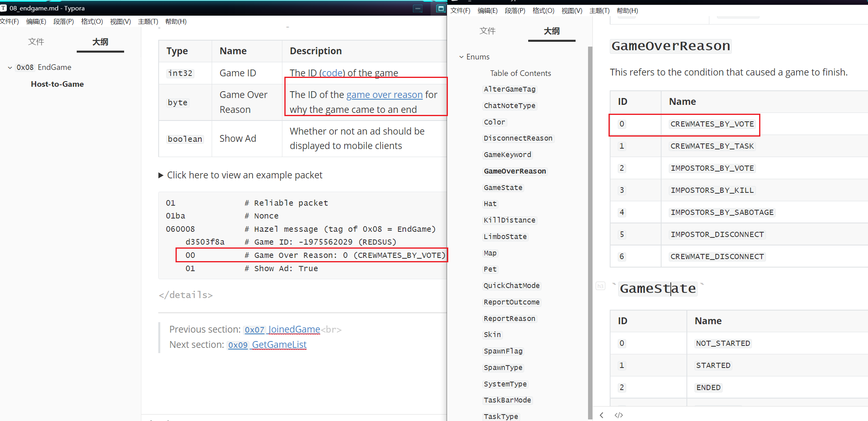This screenshot has height=421, width=868.
Task: Jump to Hat in outline
Action: (490, 204)
